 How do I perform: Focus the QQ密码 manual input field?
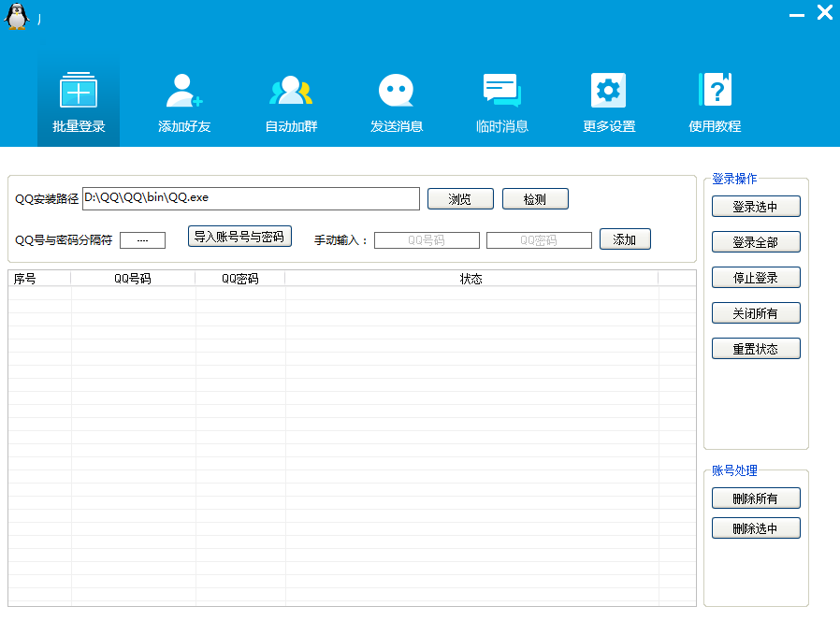539,240
